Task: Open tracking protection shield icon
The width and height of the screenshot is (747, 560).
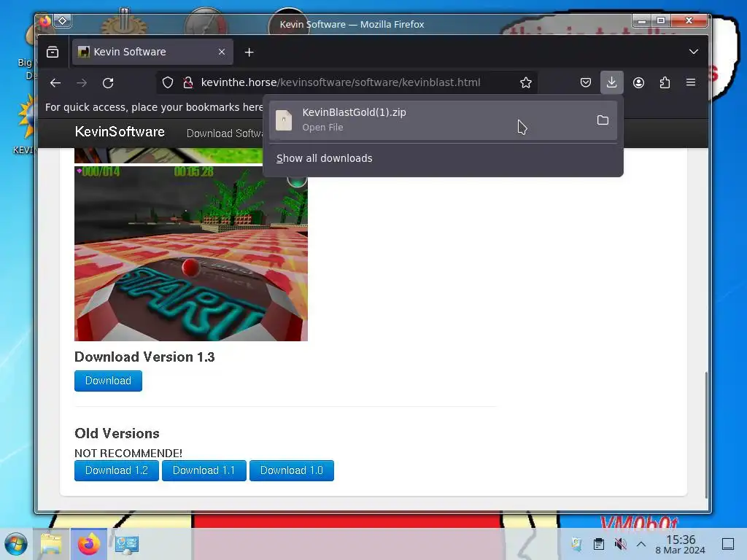Action: click(x=168, y=83)
